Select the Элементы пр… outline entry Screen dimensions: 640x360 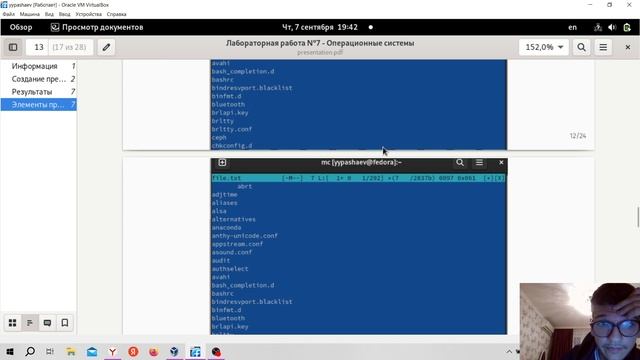(38, 104)
